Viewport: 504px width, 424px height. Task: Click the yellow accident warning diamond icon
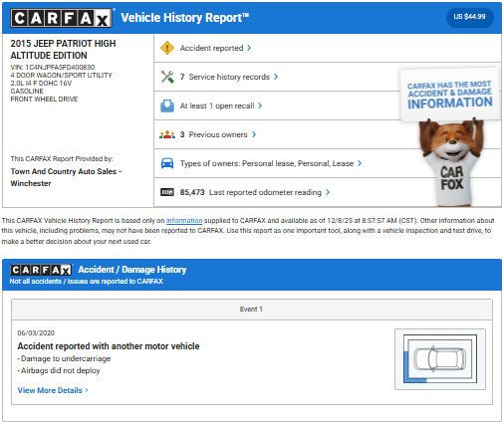[167, 48]
